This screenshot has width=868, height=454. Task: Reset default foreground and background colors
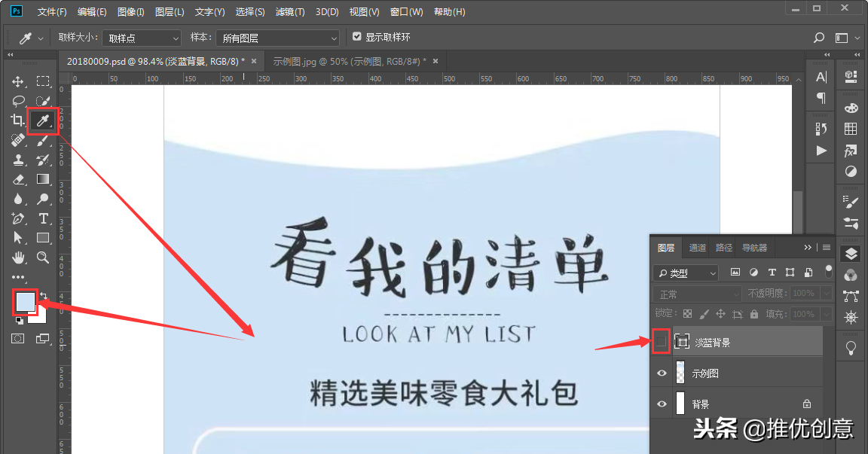point(20,320)
